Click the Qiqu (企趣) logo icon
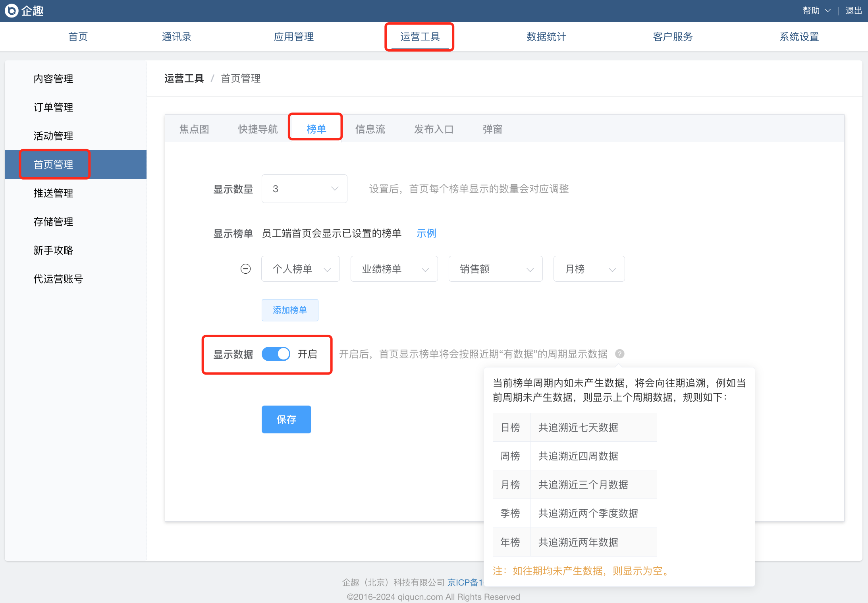The image size is (868, 603). click(x=12, y=11)
